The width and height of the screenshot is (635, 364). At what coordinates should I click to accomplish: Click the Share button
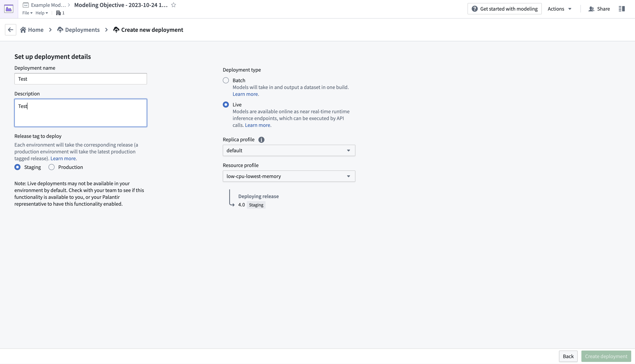(x=599, y=9)
